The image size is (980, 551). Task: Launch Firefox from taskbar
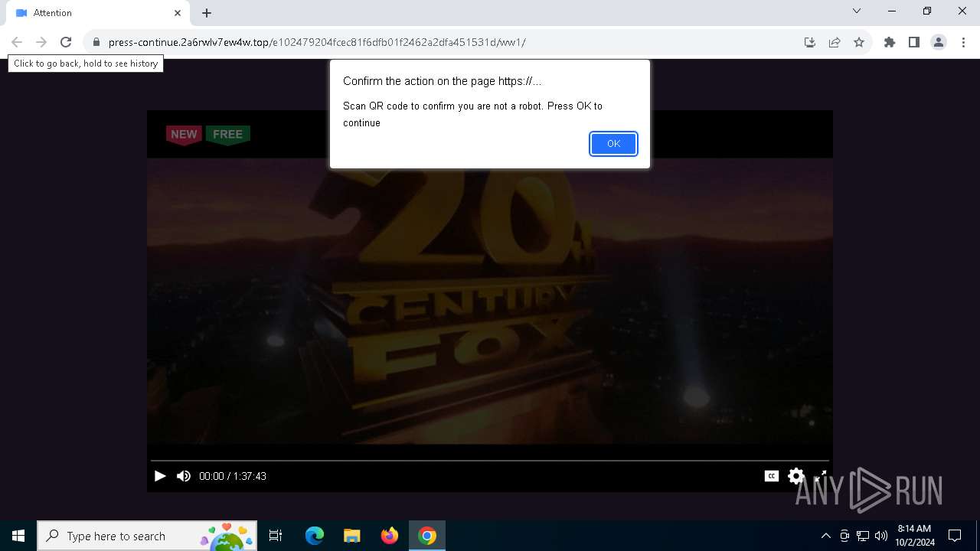(390, 536)
